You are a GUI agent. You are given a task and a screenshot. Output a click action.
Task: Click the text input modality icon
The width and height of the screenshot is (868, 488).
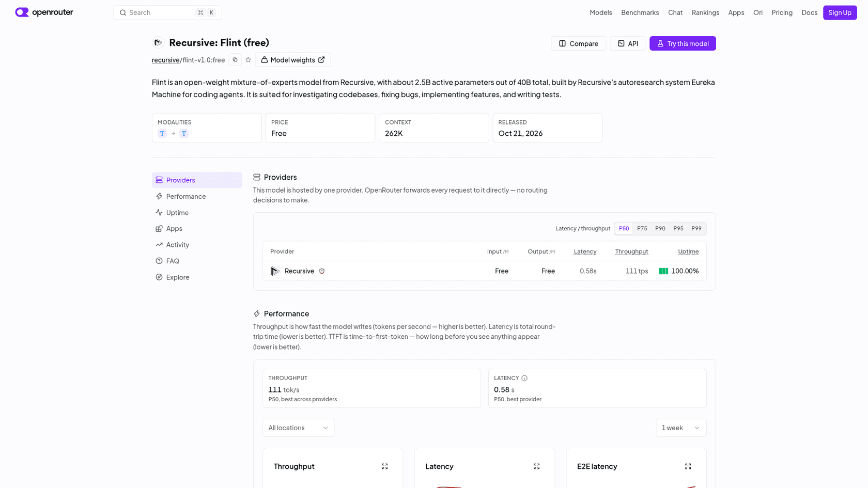pos(162,133)
